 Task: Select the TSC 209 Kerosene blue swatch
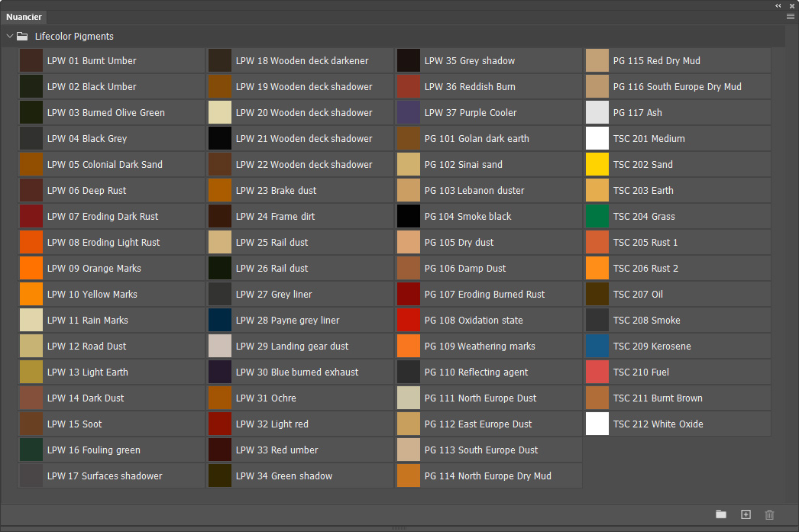(597, 347)
